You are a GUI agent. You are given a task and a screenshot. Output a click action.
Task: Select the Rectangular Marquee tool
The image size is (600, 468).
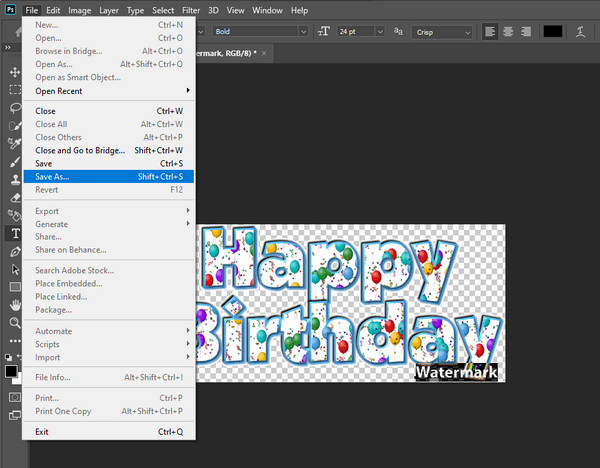coord(15,90)
